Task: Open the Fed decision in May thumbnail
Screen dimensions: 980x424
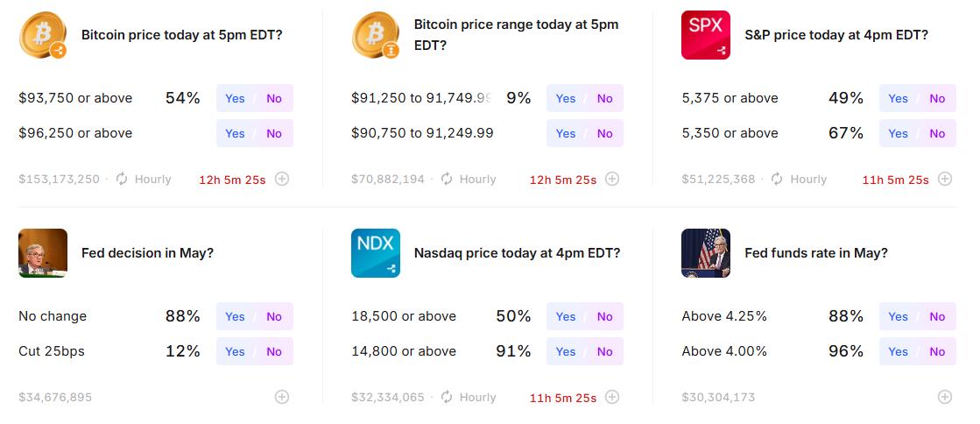Action: (x=42, y=253)
